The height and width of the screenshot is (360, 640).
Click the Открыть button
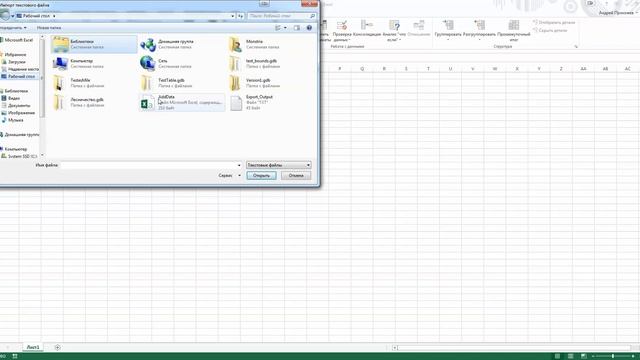pyautogui.click(x=261, y=176)
